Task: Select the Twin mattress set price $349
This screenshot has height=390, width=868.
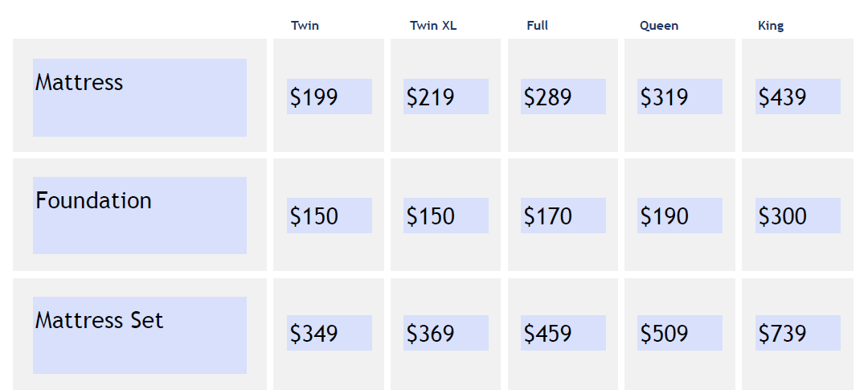Action: tap(314, 334)
